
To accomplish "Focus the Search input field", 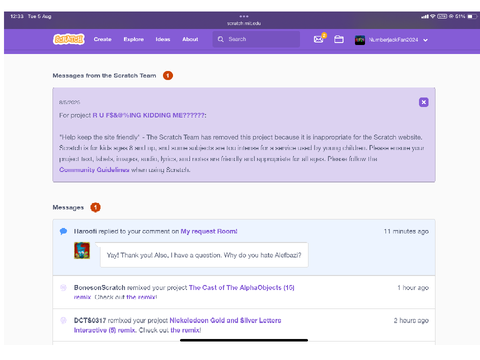I will [x=256, y=39].
